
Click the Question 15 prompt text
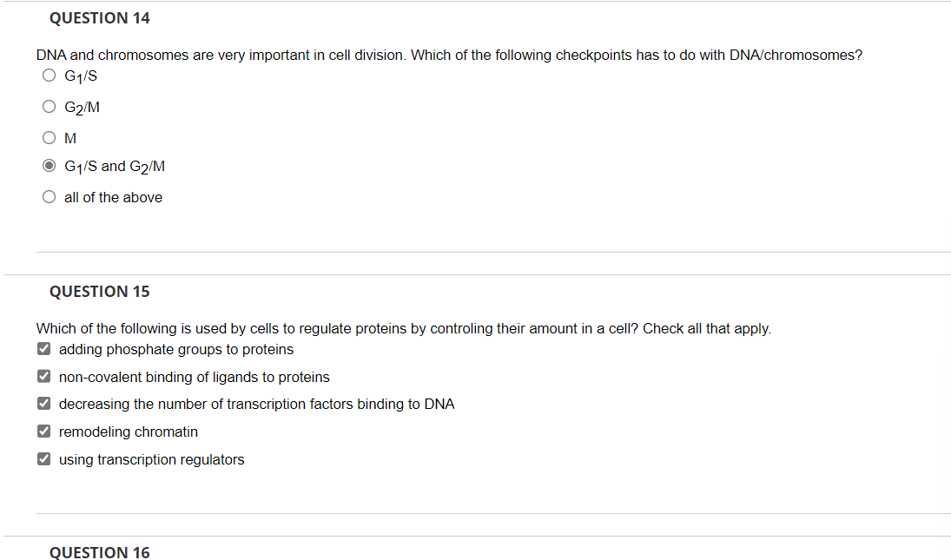[403, 328]
